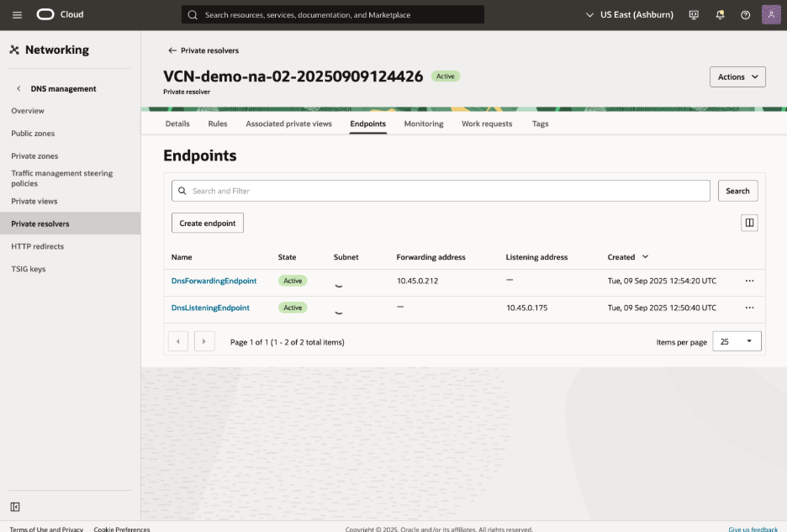Switch to the Rules tab

(x=218, y=124)
